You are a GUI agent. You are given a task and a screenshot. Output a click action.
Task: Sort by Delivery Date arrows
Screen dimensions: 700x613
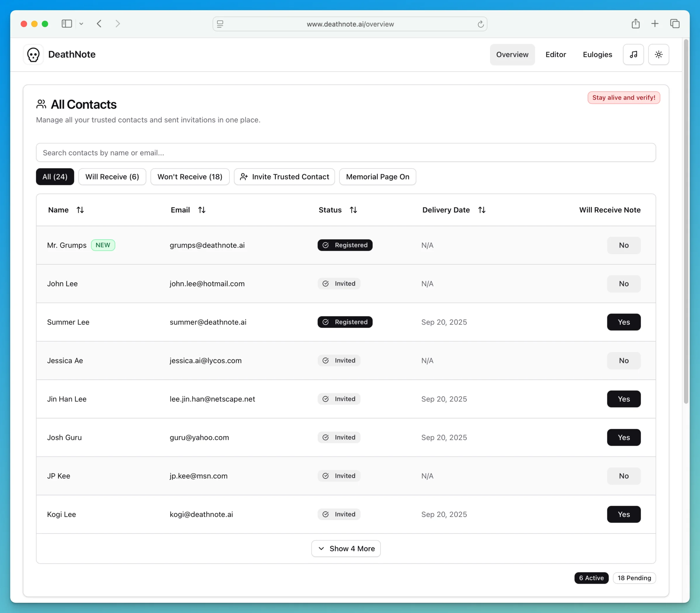point(482,210)
